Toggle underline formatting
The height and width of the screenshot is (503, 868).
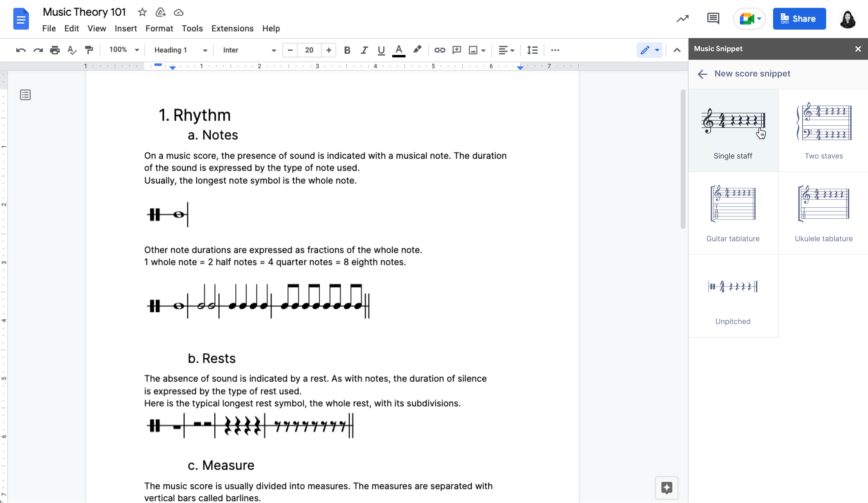[381, 50]
